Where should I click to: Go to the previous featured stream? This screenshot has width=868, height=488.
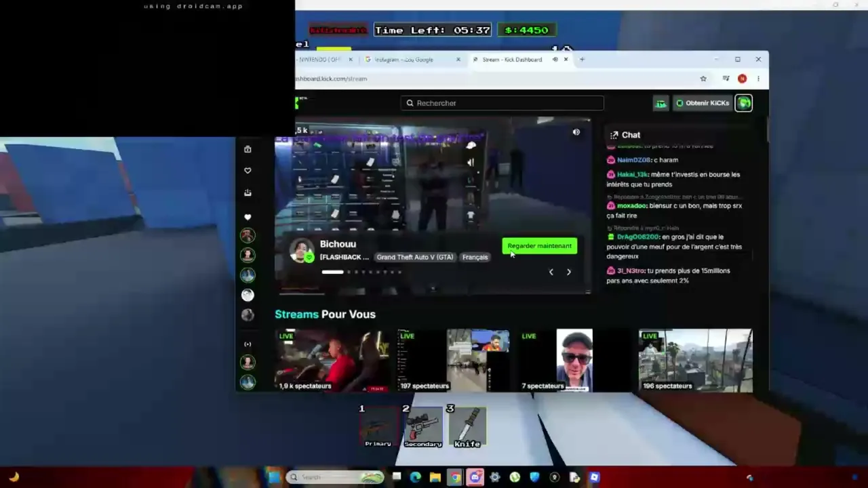(x=551, y=272)
